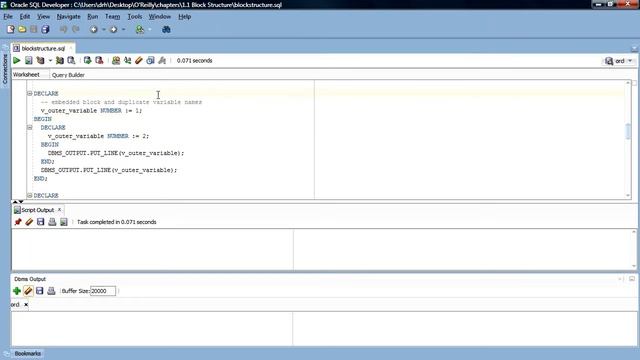Open the Tools menu

click(135, 17)
